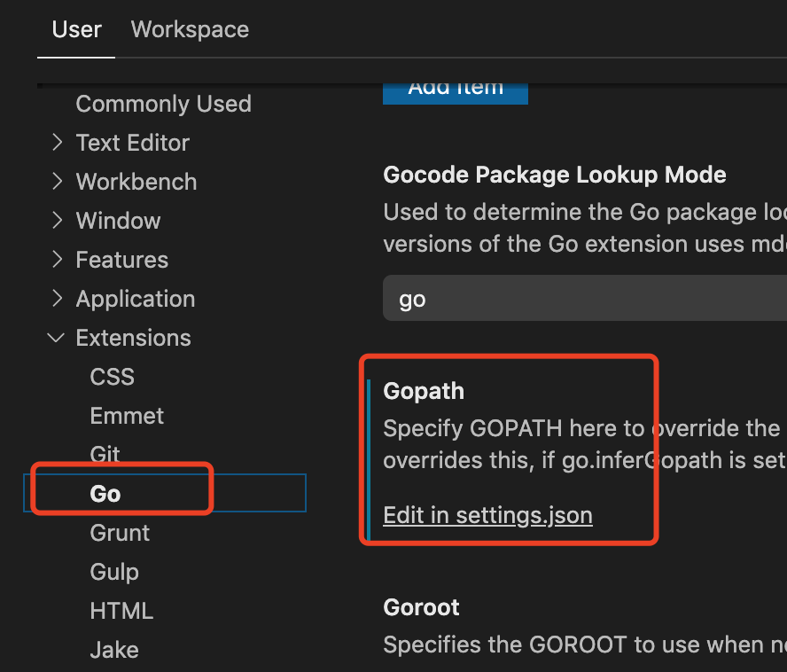787x672 pixels.
Task: Expand the Text Editor chevron
Action: [x=58, y=143]
